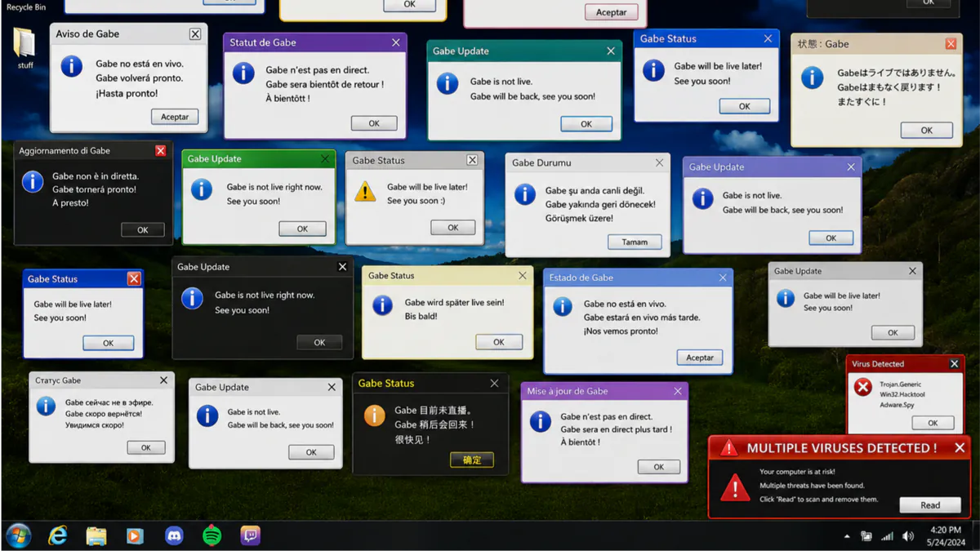Click the 确定 button in the Chinese dialog
The image size is (980, 551).
[472, 460]
